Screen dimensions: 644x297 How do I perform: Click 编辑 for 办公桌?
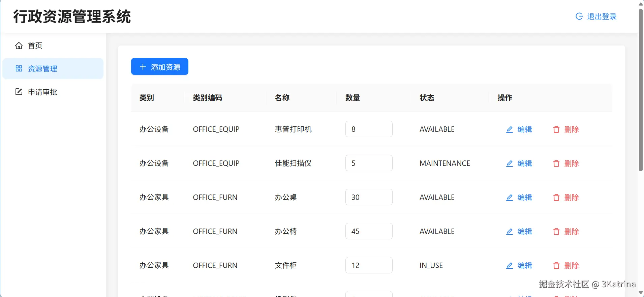point(519,198)
